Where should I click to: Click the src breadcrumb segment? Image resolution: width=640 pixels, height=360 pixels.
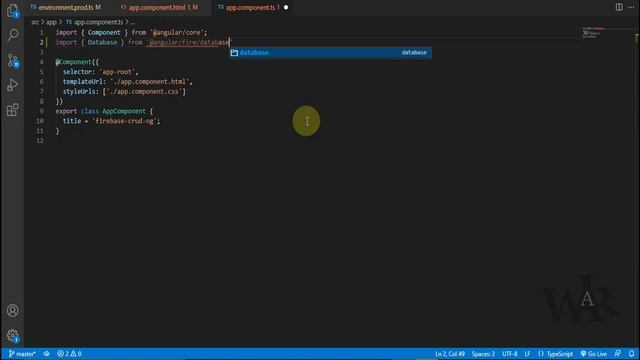tap(35, 22)
